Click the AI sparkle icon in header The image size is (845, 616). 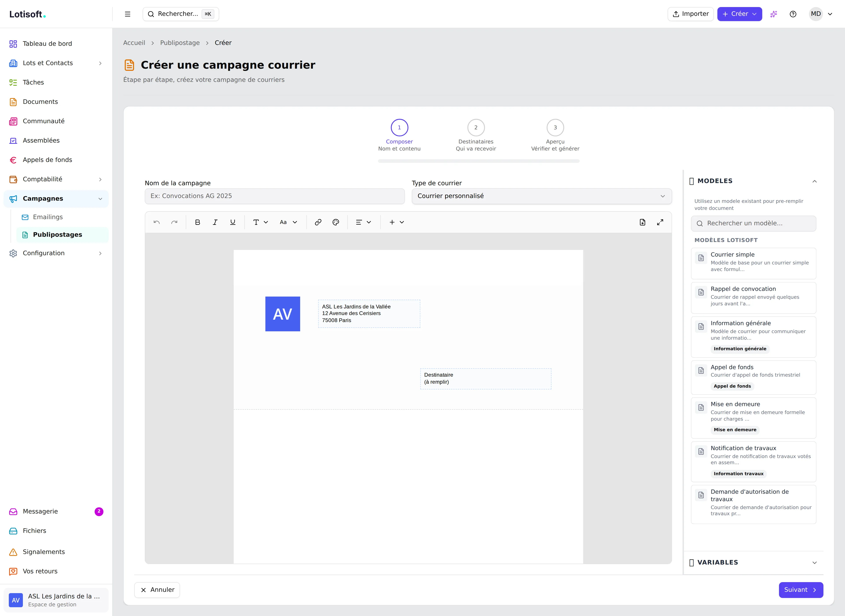[774, 14]
